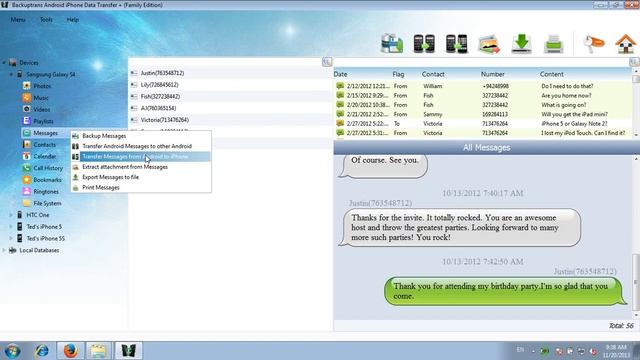This screenshot has width=640, height=360.
Task: Collapse the Devices root node
Action: tap(4, 63)
